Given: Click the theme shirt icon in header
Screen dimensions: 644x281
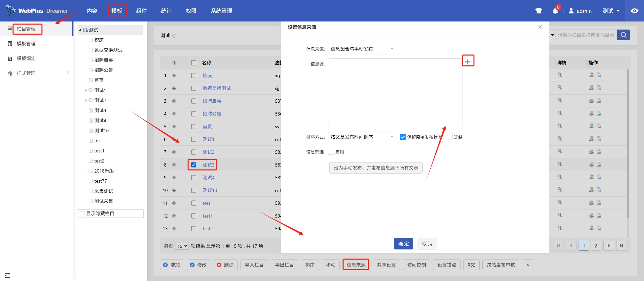Looking at the screenshot, I should pyautogui.click(x=538, y=11).
